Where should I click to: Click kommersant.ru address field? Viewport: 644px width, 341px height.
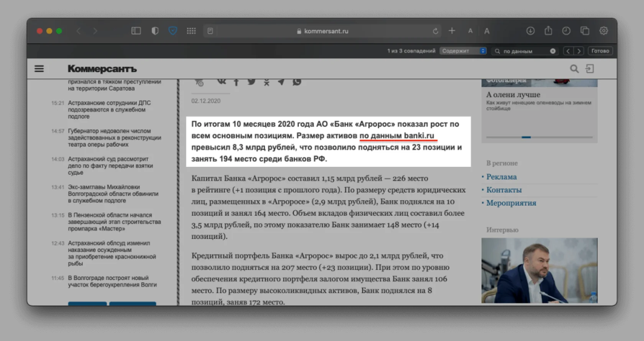[323, 31]
